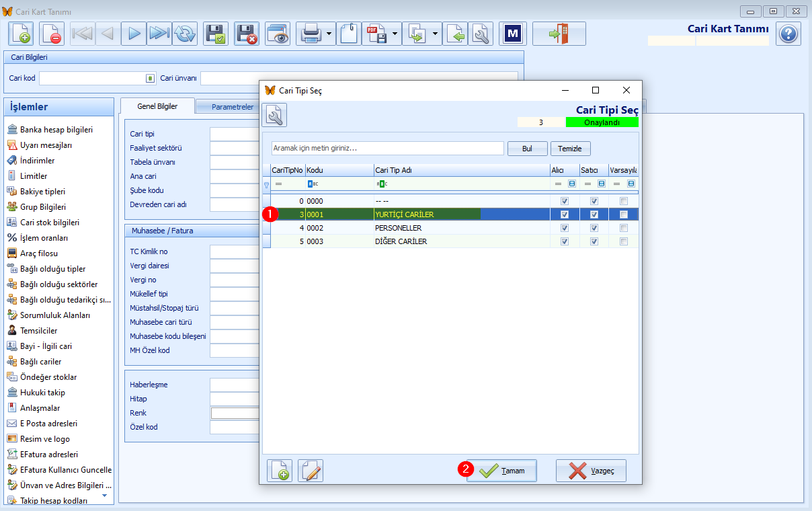Click the help question mark icon
Screen dimensions: 812x511
tap(788, 34)
